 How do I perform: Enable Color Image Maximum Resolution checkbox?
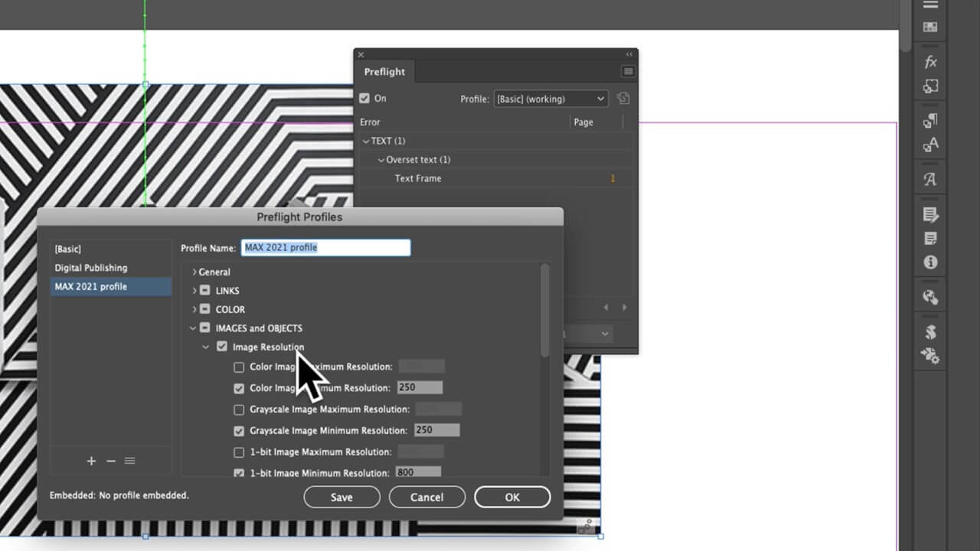point(239,367)
